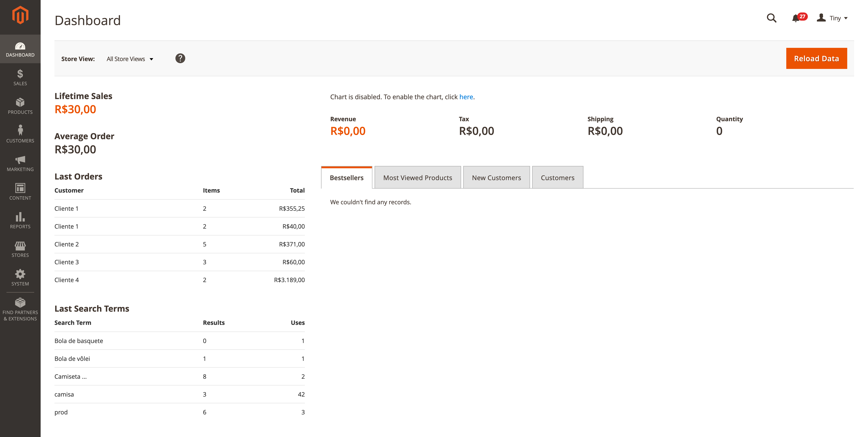Screen dimensions: 868x437
Task: Click the Reload Data button
Action: pos(816,58)
